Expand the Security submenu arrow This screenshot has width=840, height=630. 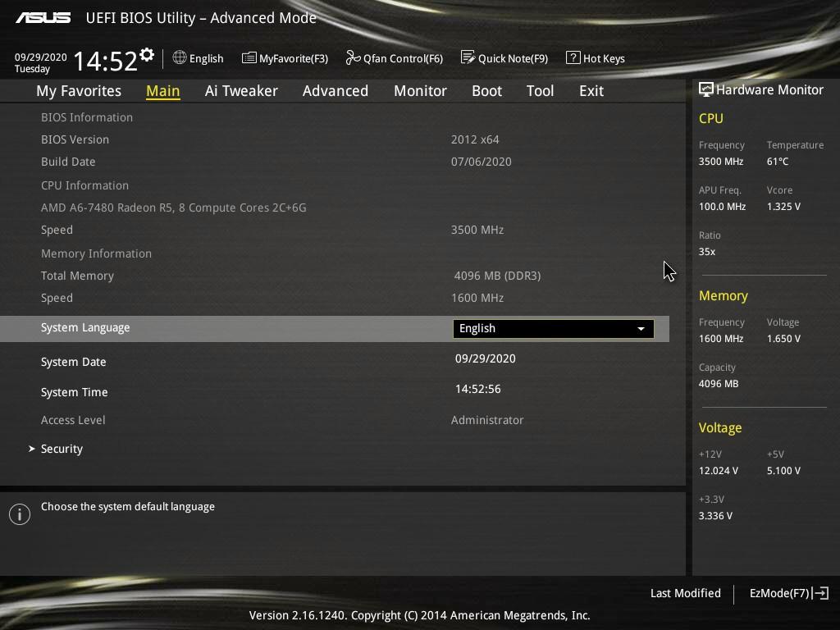(x=32, y=449)
